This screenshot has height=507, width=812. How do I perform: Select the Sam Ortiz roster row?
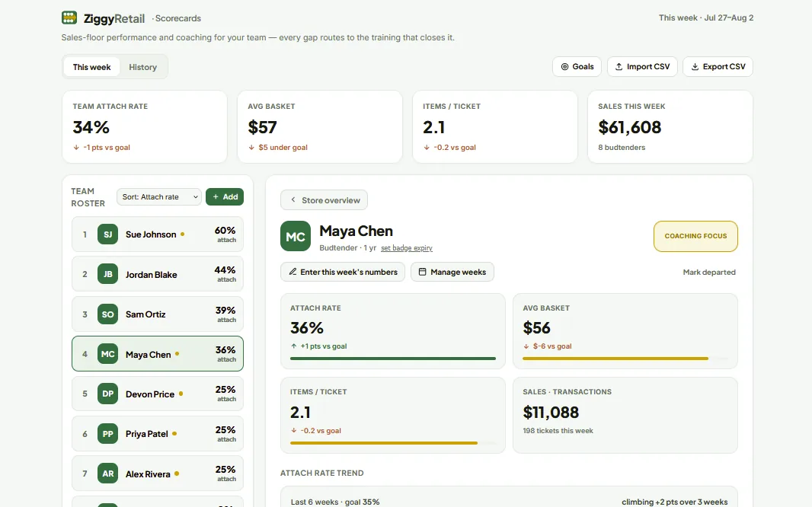[x=158, y=314]
